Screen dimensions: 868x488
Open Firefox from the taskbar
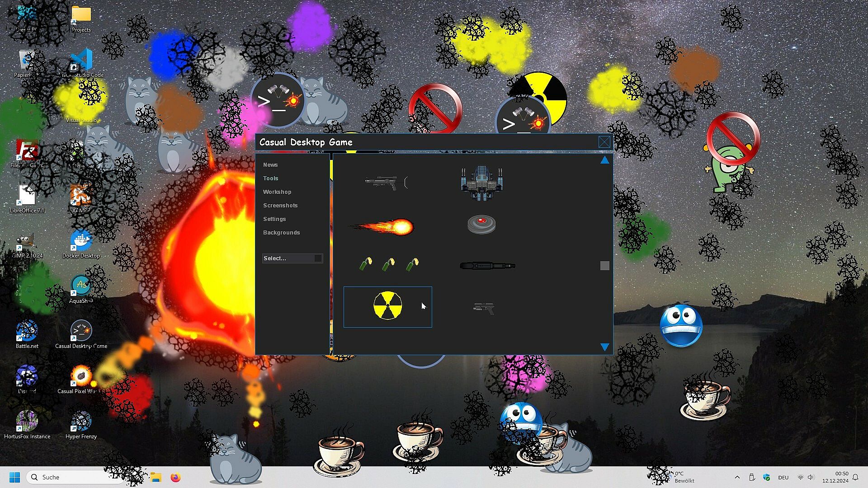pyautogui.click(x=176, y=477)
